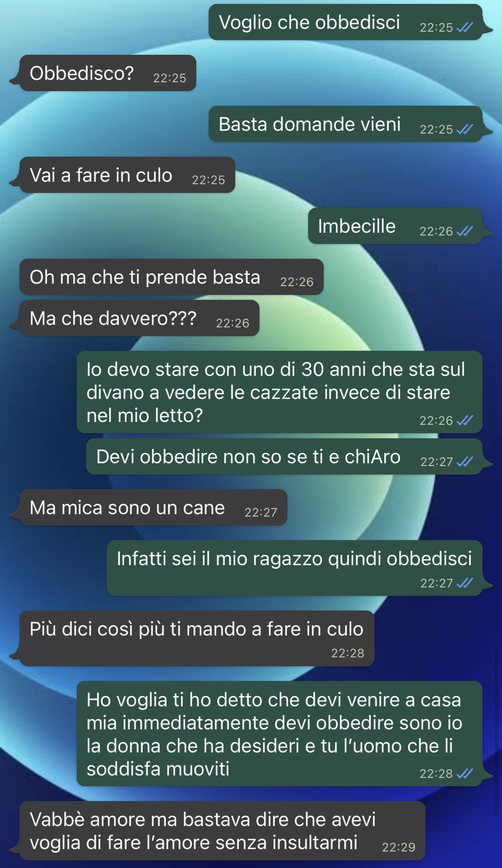Viewport: 502px width, 868px height.
Task: Select the 'Più dici così' received message
Action: point(197,639)
